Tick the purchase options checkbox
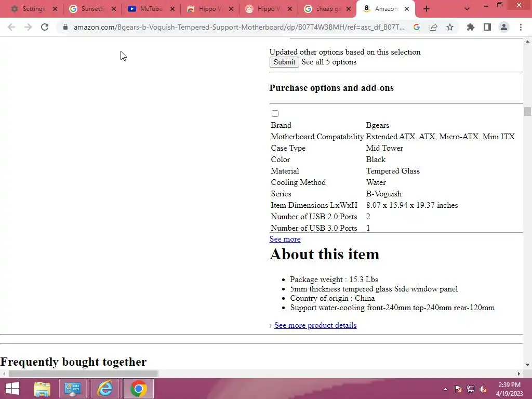This screenshot has width=532, height=399. [x=275, y=114]
